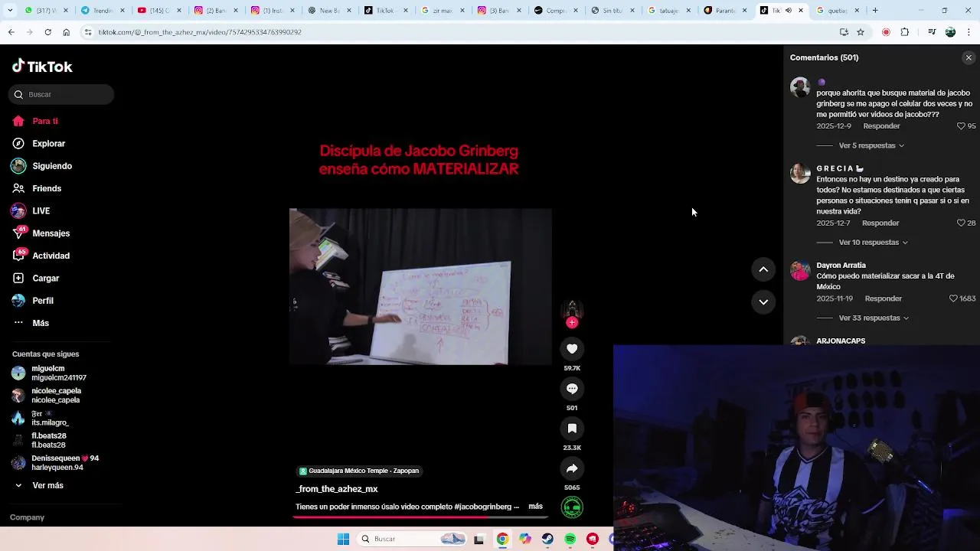Viewport: 980px width, 551px height.
Task: Click the address bar URL
Action: coord(200,32)
